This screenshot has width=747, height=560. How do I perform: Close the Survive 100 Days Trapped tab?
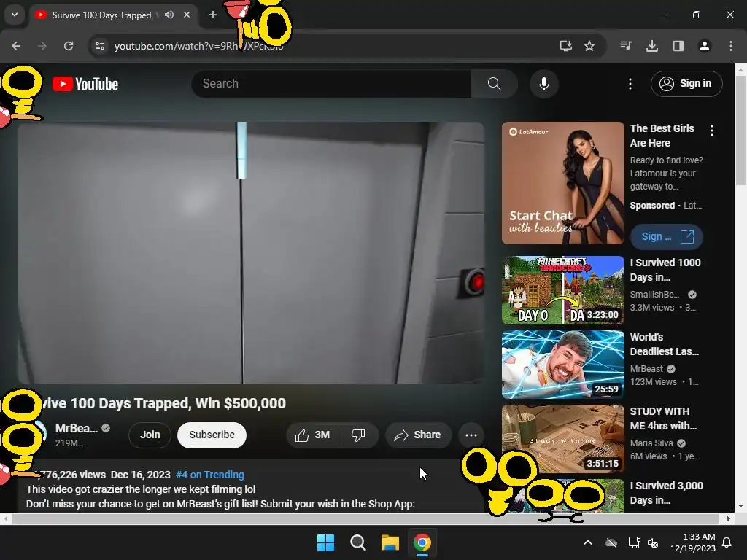click(187, 15)
